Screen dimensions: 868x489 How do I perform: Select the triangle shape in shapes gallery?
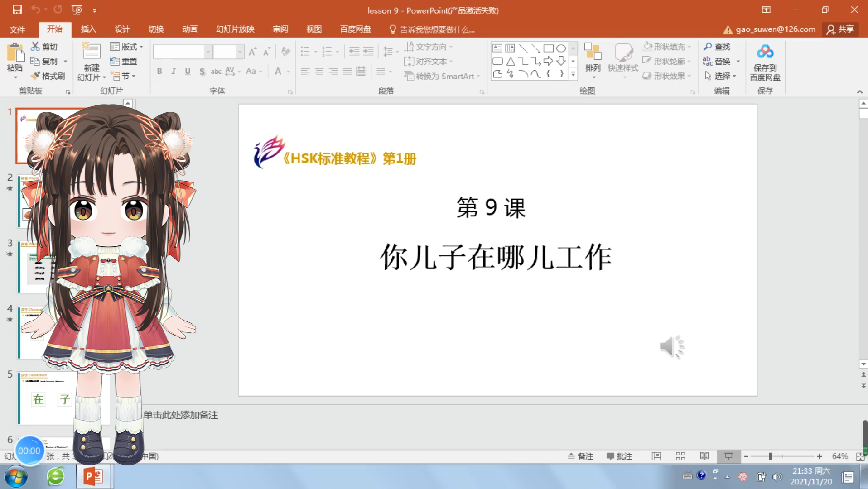(511, 61)
